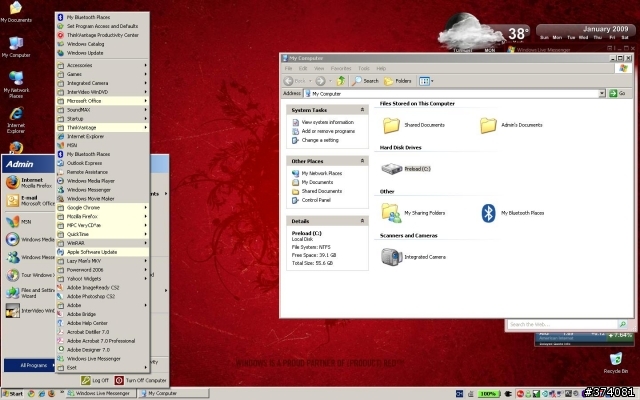This screenshot has height=400, width=640.
Task: Open Outlook Express from programs list
Action: point(102,163)
